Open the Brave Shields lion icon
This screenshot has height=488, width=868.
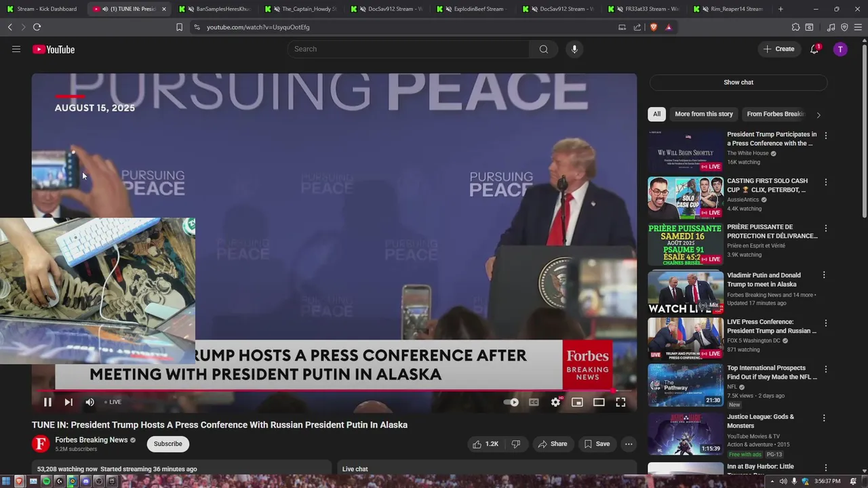[x=654, y=27]
